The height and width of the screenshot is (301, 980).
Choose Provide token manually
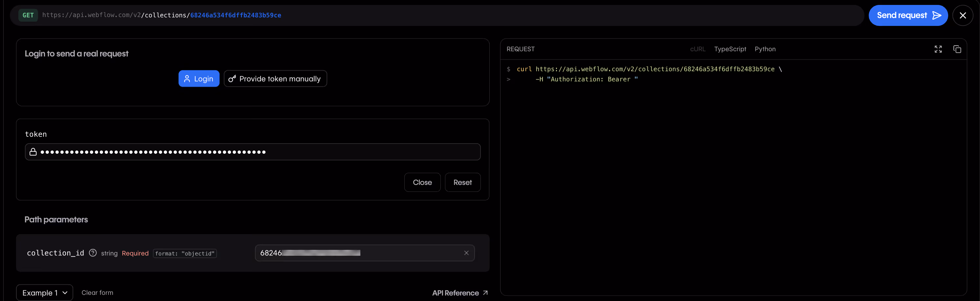[275, 79]
